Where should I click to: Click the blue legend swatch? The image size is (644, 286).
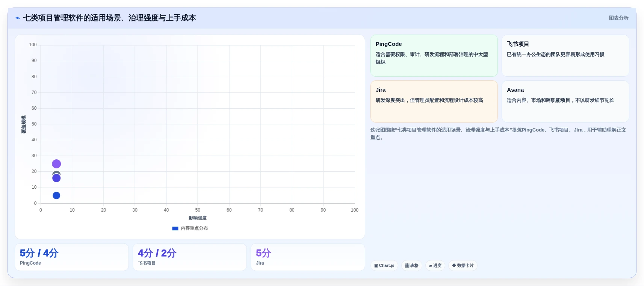tap(175, 228)
